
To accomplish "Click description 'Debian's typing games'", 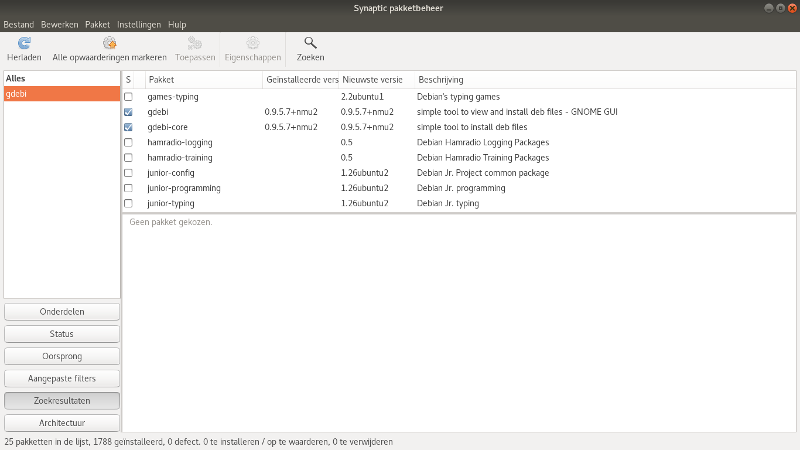I will coord(458,97).
